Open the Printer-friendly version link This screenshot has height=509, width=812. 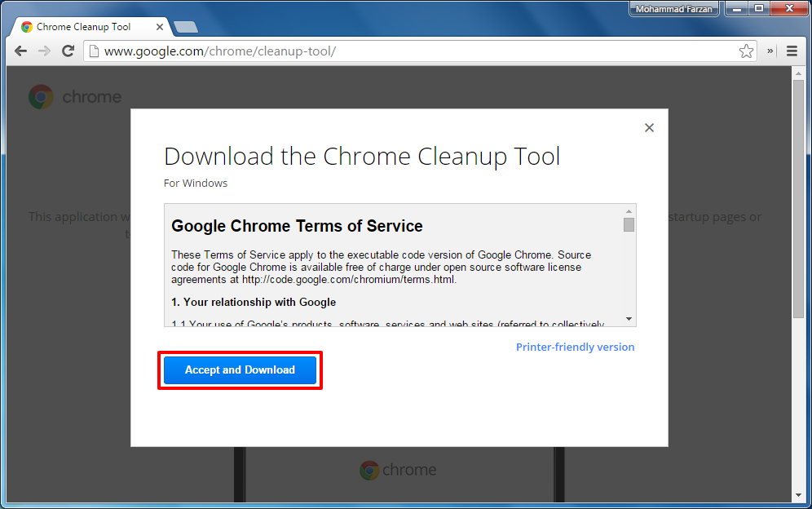575,347
